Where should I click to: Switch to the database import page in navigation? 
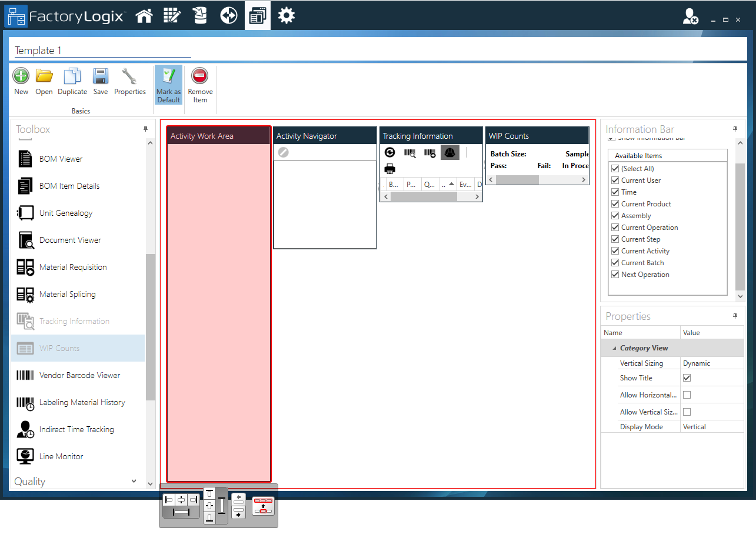[x=200, y=15]
